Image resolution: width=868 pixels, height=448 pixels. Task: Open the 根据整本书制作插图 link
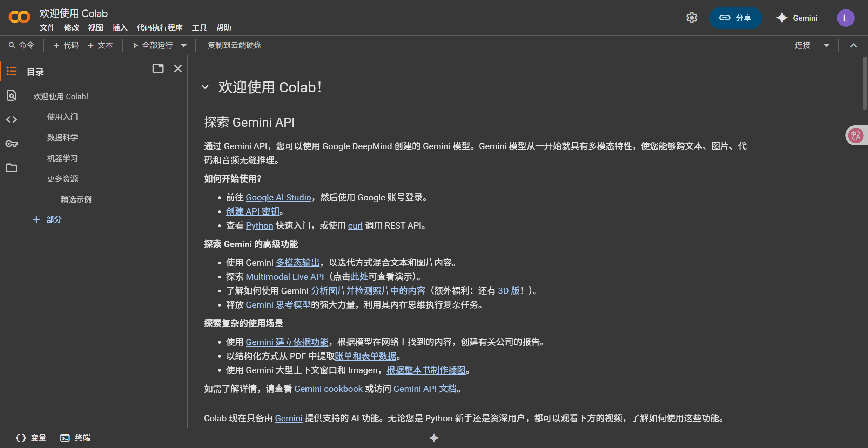426,370
